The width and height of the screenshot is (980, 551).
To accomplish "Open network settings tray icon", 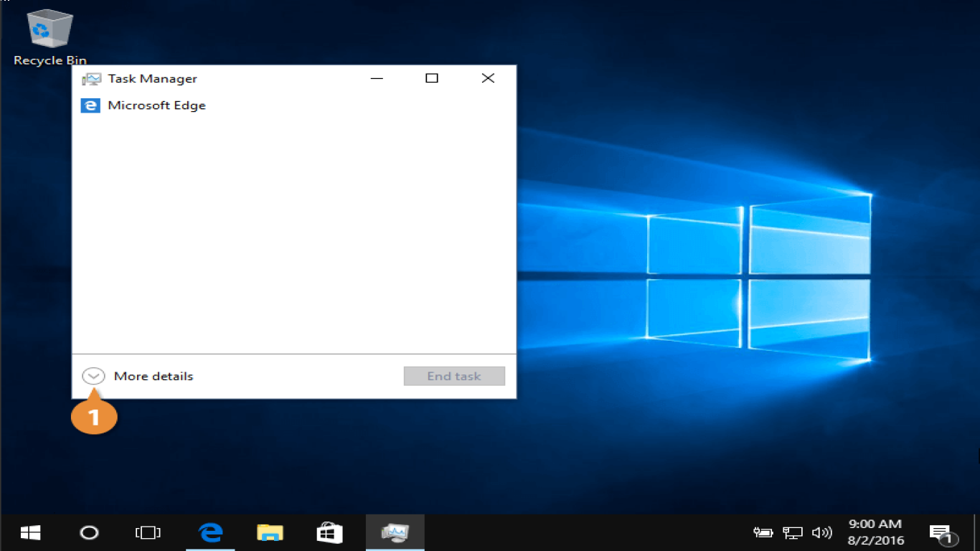I will 792,532.
